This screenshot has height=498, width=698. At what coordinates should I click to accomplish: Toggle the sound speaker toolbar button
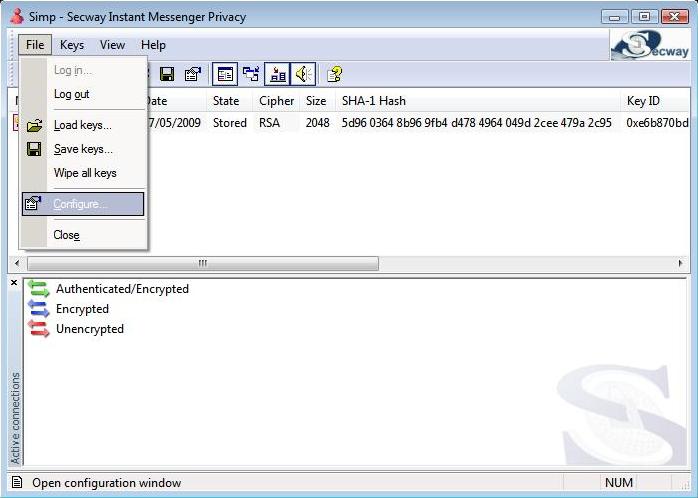(304, 74)
